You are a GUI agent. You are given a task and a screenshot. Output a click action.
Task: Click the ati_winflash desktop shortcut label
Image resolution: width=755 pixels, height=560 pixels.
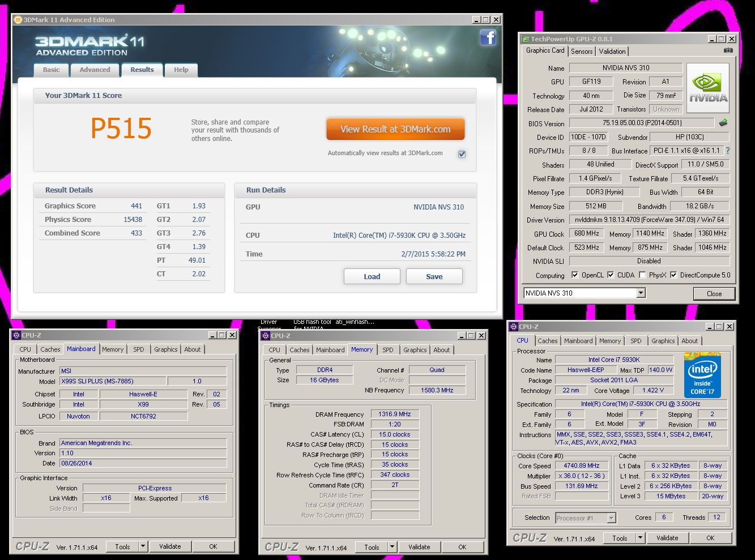[x=355, y=322]
